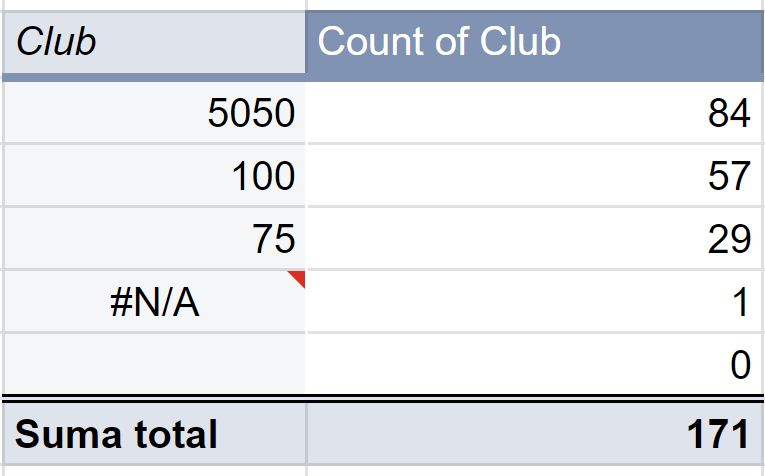Click the double border above Suma total
This screenshot has width=765, height=476.
coord(382,398)
